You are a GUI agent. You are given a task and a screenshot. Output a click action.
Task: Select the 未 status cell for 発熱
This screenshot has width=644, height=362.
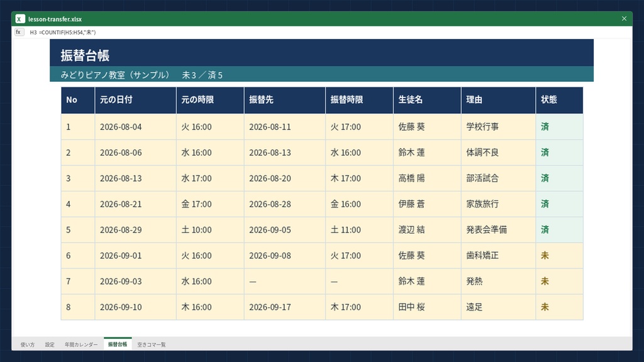(559, 282)
